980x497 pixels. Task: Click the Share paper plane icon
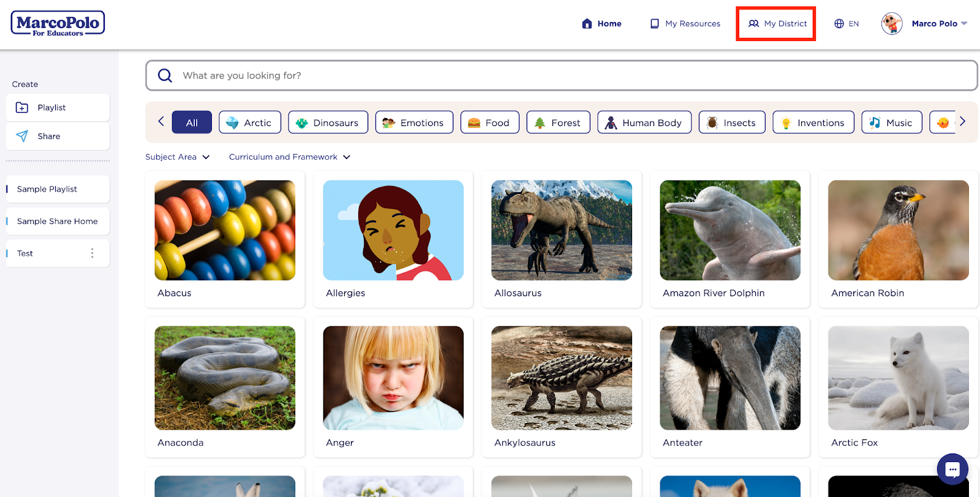(x=22, y=136)
